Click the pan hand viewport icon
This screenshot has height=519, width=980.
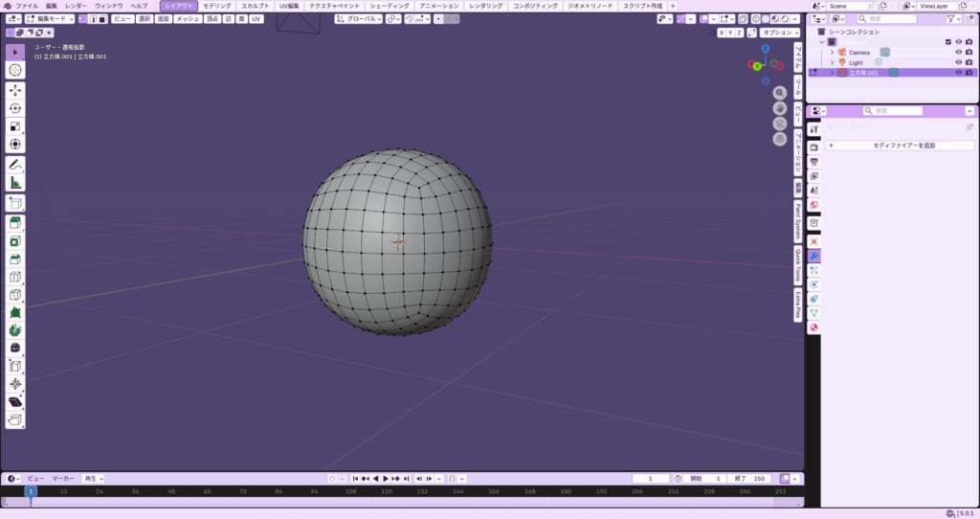(780, 108)
